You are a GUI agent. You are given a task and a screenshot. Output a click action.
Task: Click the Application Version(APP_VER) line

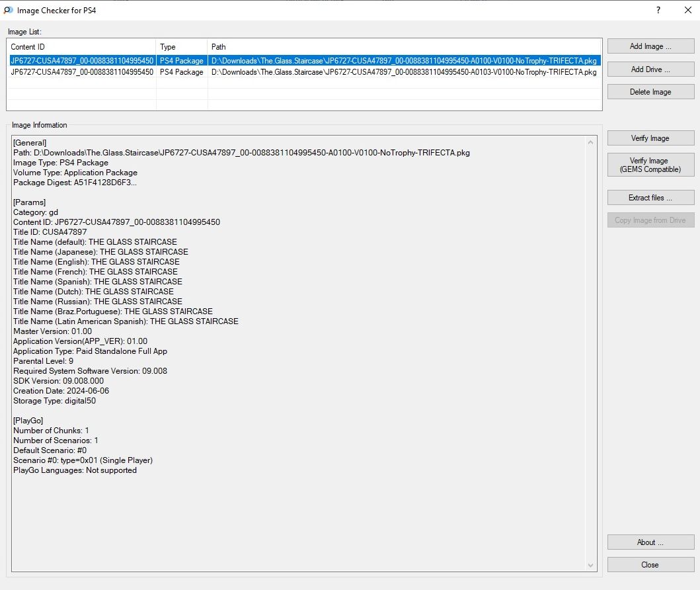click(x=81, y=341)
